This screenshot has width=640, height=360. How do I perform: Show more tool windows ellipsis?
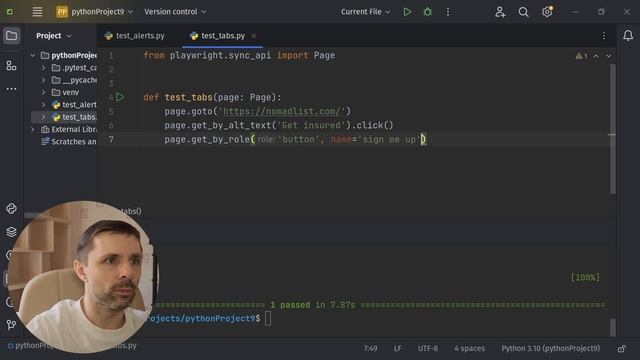[x=11, y=89]
